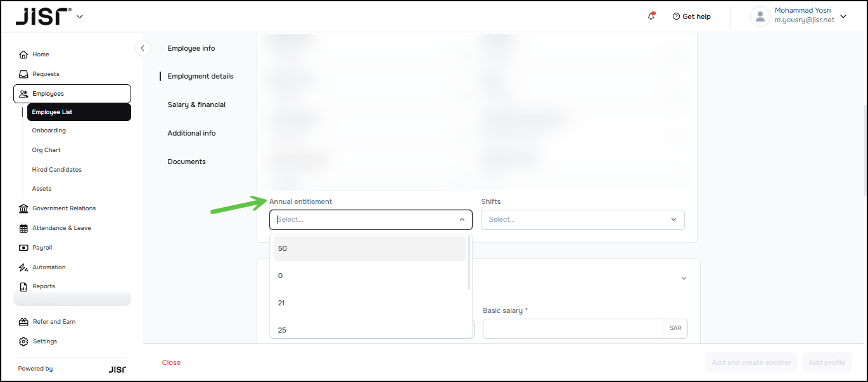Click the Basic salary input field
Screen dimensions: 868x382
click(x=572, y=329)
